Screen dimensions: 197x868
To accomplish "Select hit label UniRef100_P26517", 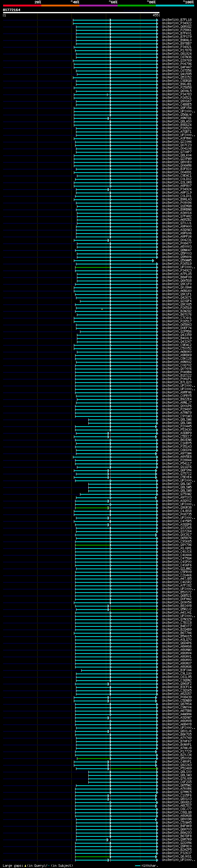I will click(x=177, y=321).
